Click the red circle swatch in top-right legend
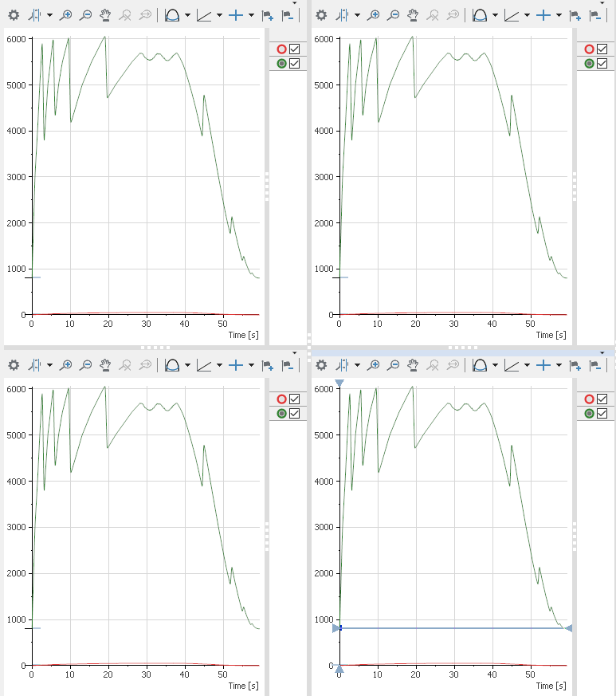The width and height of the screenshot is (616, 696). tap(590, 49)
